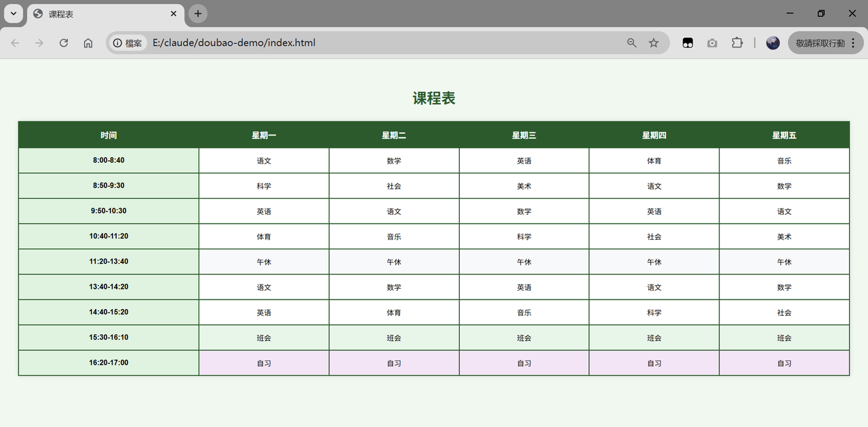
Task: Click the 课程表 page heading
Action: 434,98
